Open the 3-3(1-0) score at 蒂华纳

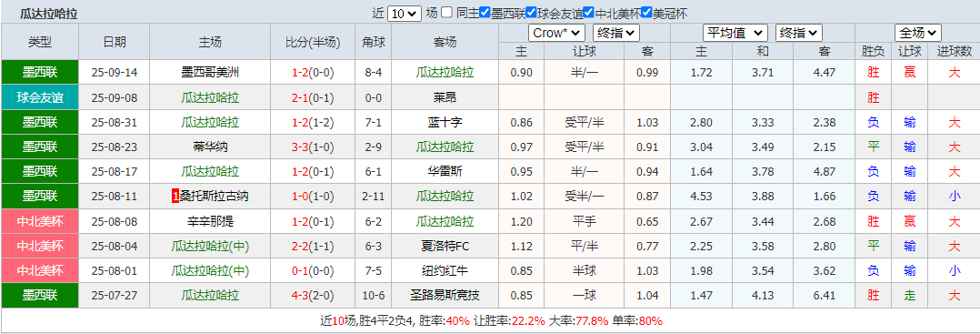[313, 147]
